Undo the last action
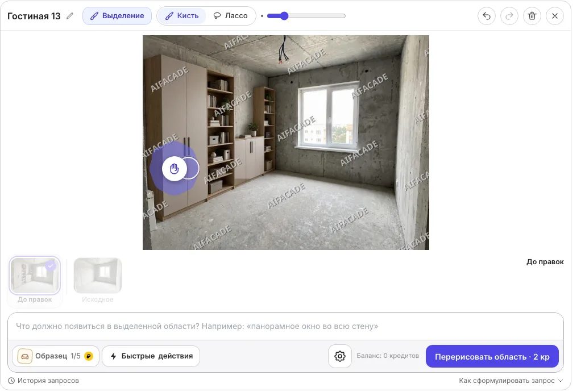 pyautogui.click(x=487, y=16)
